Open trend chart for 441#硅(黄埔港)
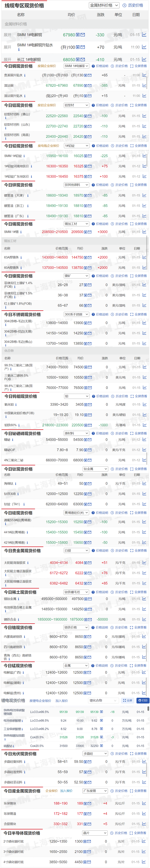Image resolution: width=150 pixels, height=868 pixels. (x=144, y=532)
